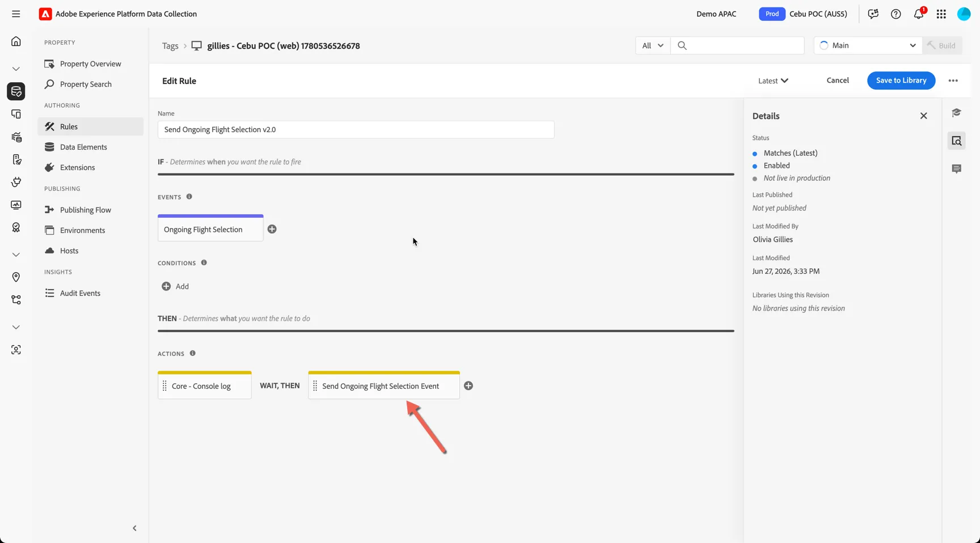Open user profile avatar
Screen dimensions: 980x543
point(964,14)
